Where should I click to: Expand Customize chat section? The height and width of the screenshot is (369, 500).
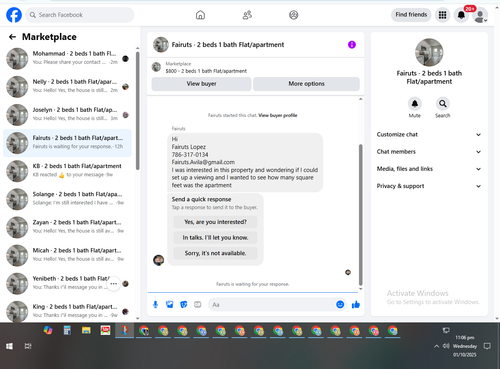pyautogui.click(x=429, y=135)
